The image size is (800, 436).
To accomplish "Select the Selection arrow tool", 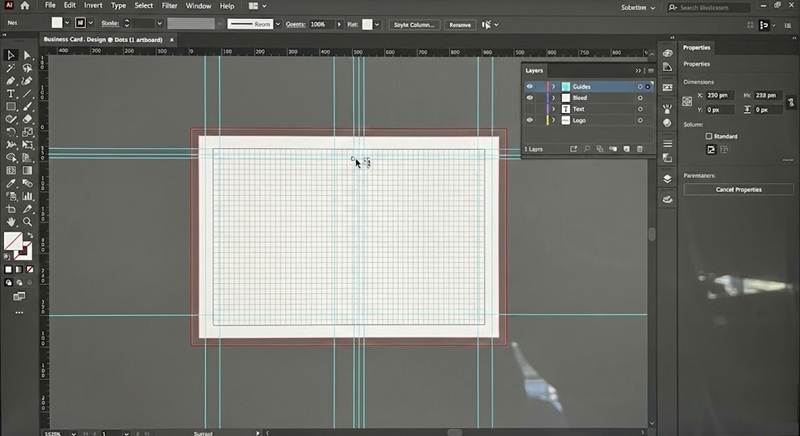I will tap(11, 55).
